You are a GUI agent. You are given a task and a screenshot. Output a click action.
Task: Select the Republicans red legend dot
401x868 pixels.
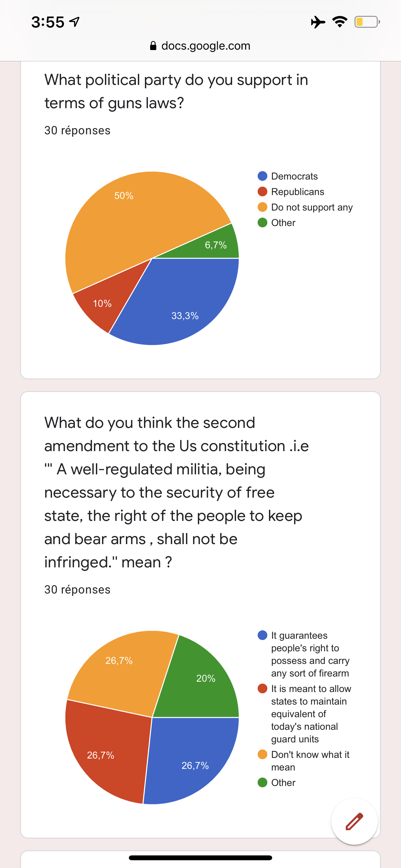(262, 191)
